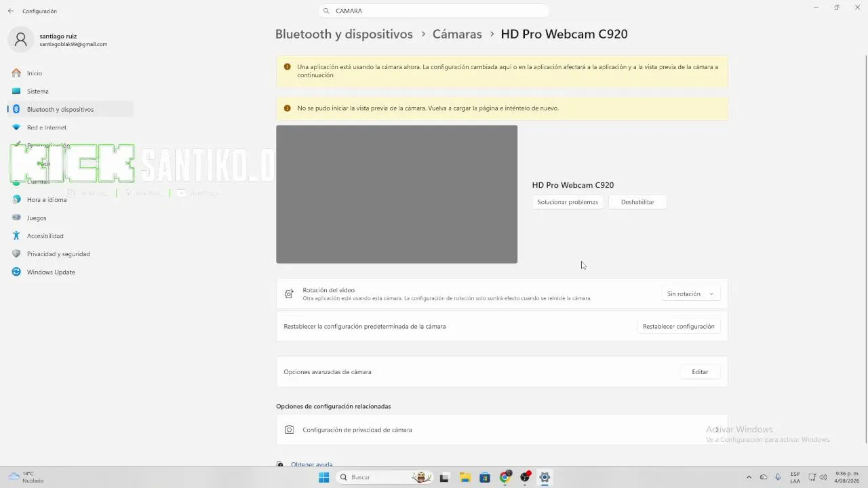Image resolution: width=868 pixels, height=488 pixels.
Task: Click the microphone tray icon
Action: 778,477
